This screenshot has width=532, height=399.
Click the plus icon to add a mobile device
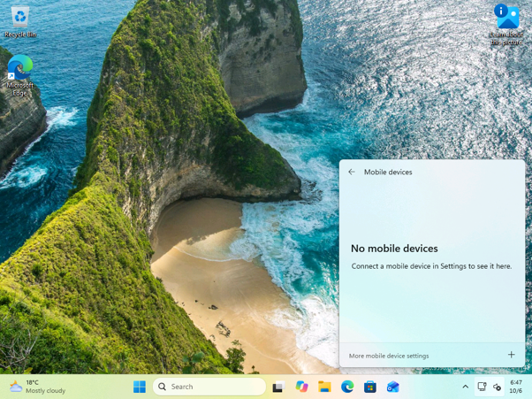coord(512,355)
